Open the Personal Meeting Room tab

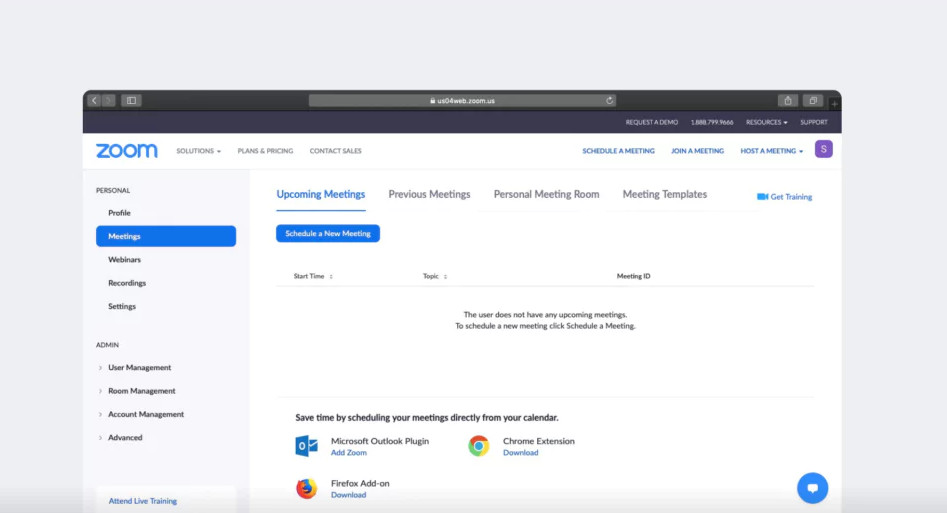pos(547,194)
